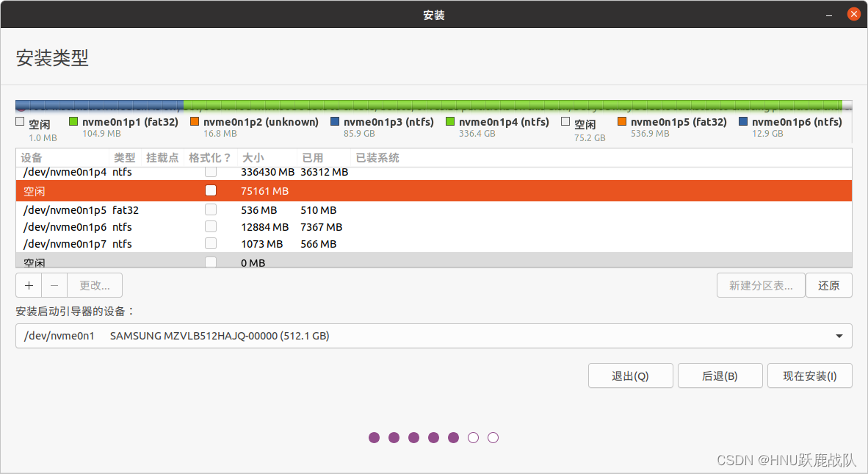Image resolution: width=868 pixels, height=474 pixels.
Task: Click the 现在安装(I) button
Action: (x=809, y=376)
